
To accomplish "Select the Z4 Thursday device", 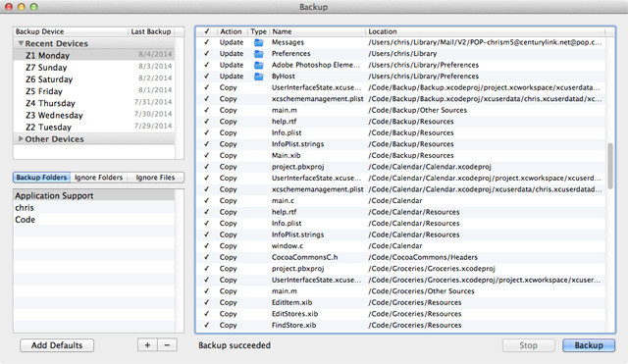I will (94, 103).
